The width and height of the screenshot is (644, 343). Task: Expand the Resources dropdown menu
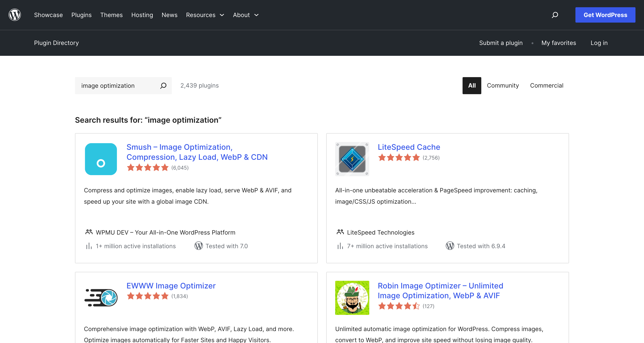pyautogui.click(x=205, y=15)
